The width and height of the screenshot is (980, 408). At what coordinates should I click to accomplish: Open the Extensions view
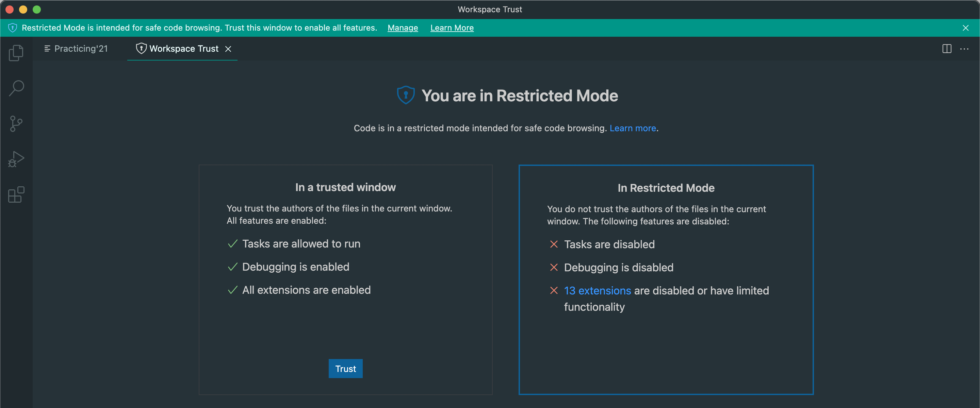click(x=16, y=194)
